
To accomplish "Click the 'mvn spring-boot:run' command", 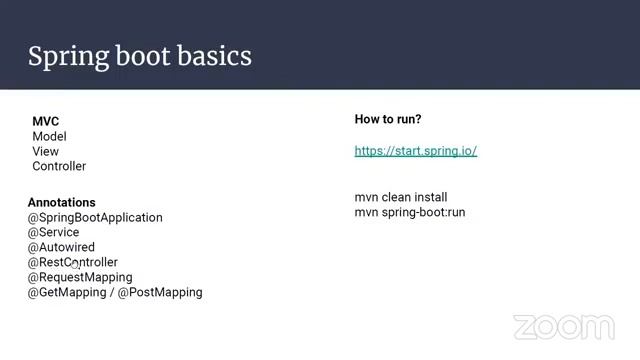I will 410,212.
